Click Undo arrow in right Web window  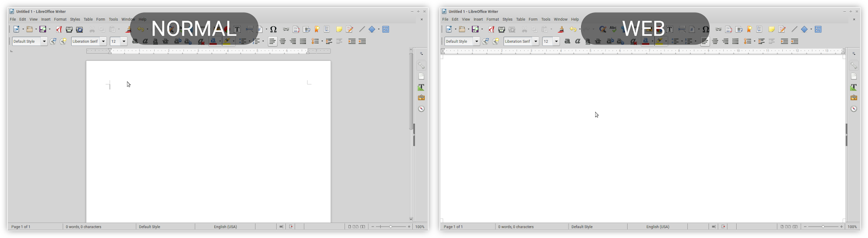coord(573,29)
